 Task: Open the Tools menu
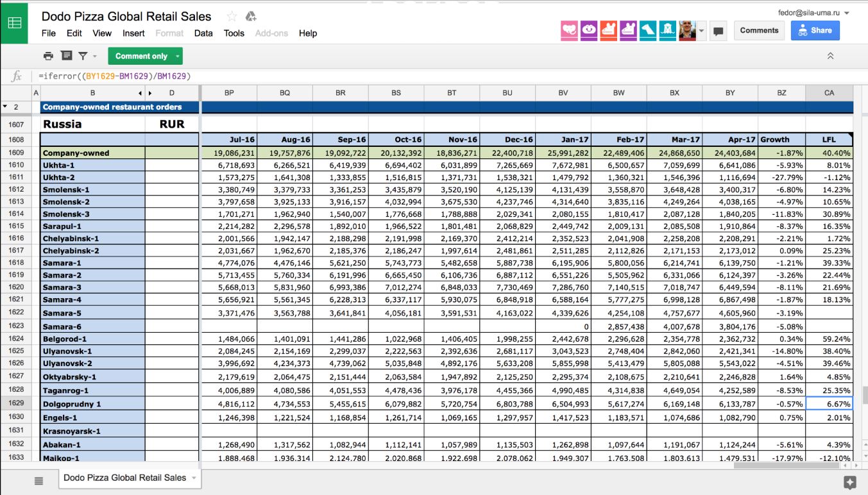(x=234, y=33)
